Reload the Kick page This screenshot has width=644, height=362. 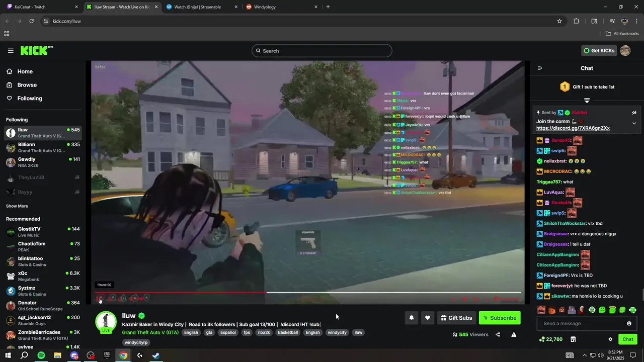click(31, 21)
